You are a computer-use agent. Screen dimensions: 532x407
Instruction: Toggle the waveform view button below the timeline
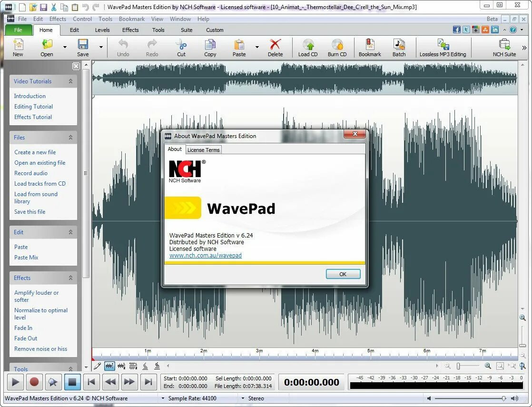pos(109,366)
